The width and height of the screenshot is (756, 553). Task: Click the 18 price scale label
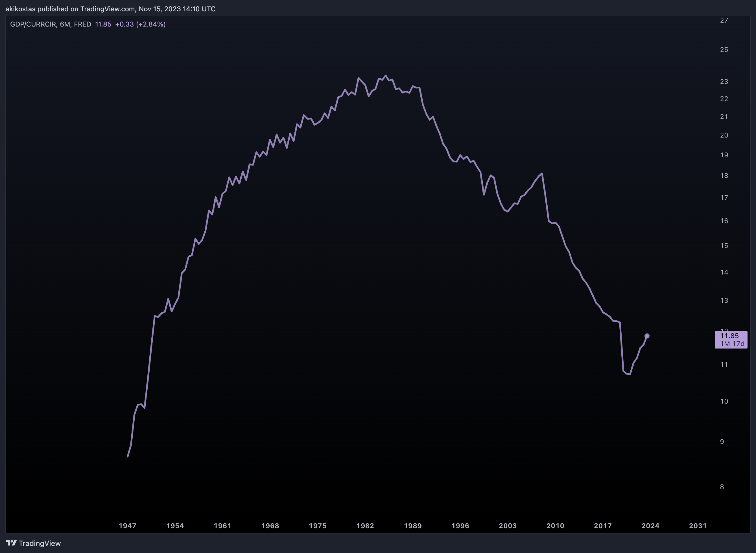tap(724, 176)
